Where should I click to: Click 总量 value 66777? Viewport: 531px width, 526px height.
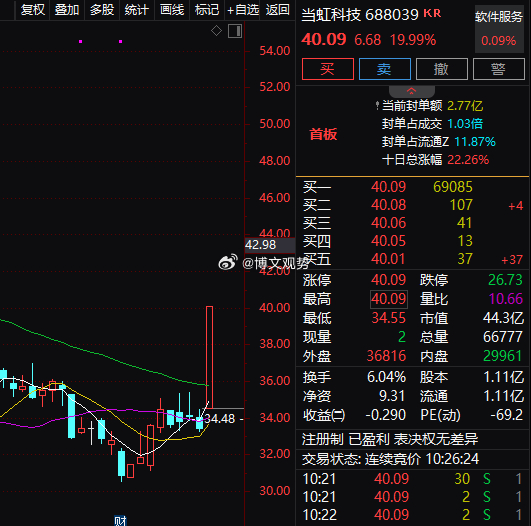[503, 337]
